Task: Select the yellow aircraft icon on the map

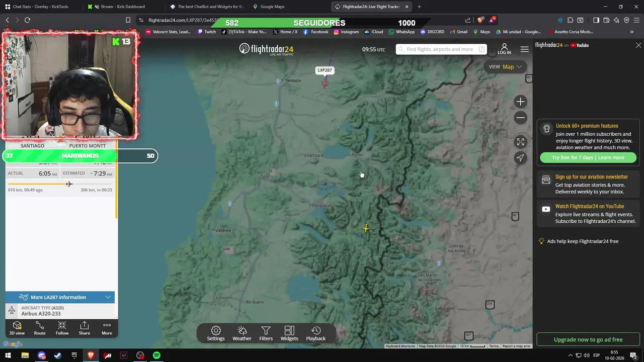Action: 366,228
